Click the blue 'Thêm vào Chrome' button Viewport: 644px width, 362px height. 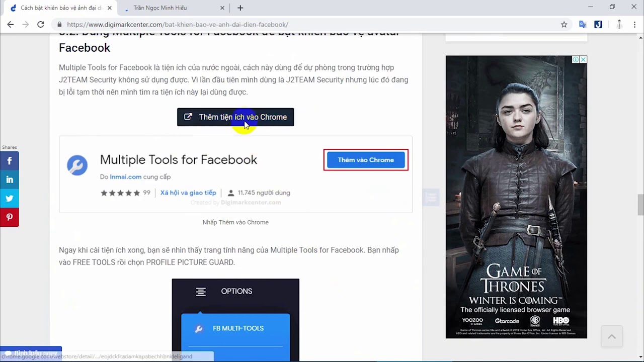point(366,160)
